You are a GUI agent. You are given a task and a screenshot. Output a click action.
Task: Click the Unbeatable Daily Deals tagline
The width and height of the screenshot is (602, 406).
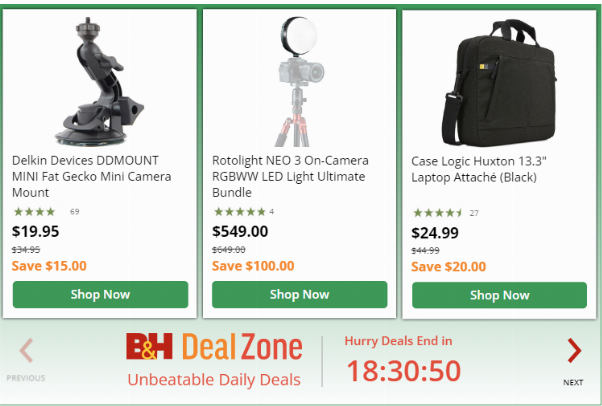pyautogui.click(x=214, y=379)
